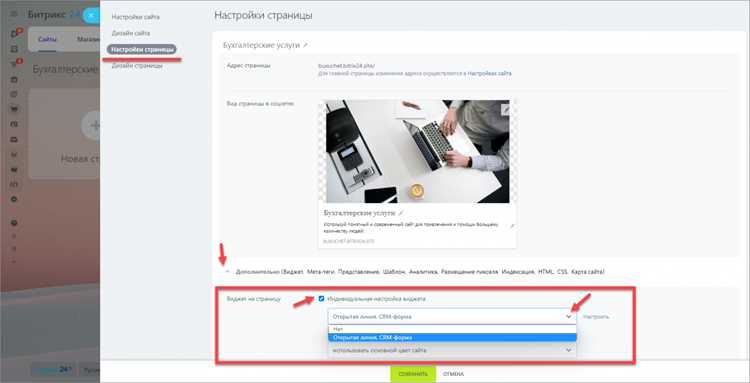
Task: Click the green Сохранить button
Action: click(x=413, y=374)
